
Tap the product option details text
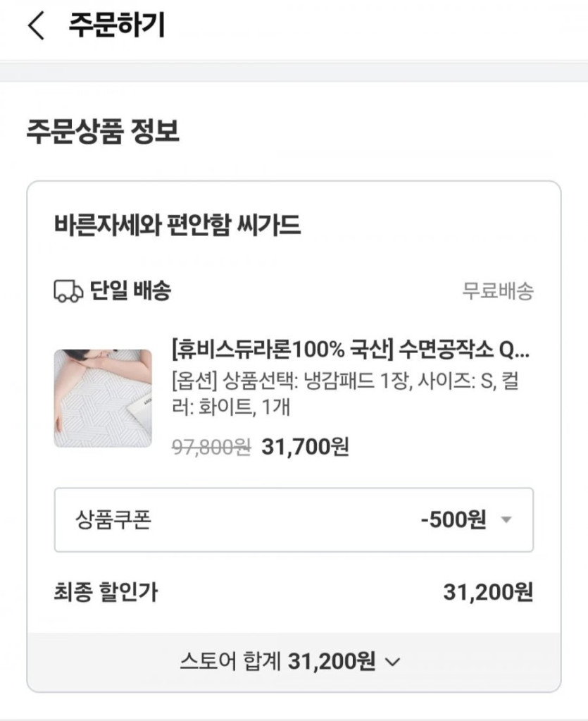click(348, 393)
